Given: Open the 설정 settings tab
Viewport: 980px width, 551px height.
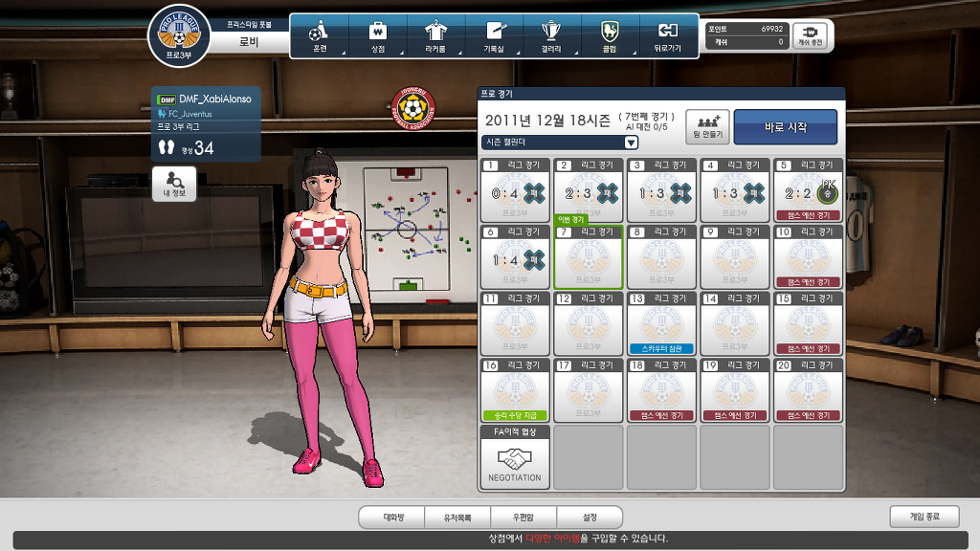Looking at the screenshot, I should pos(590,517).
